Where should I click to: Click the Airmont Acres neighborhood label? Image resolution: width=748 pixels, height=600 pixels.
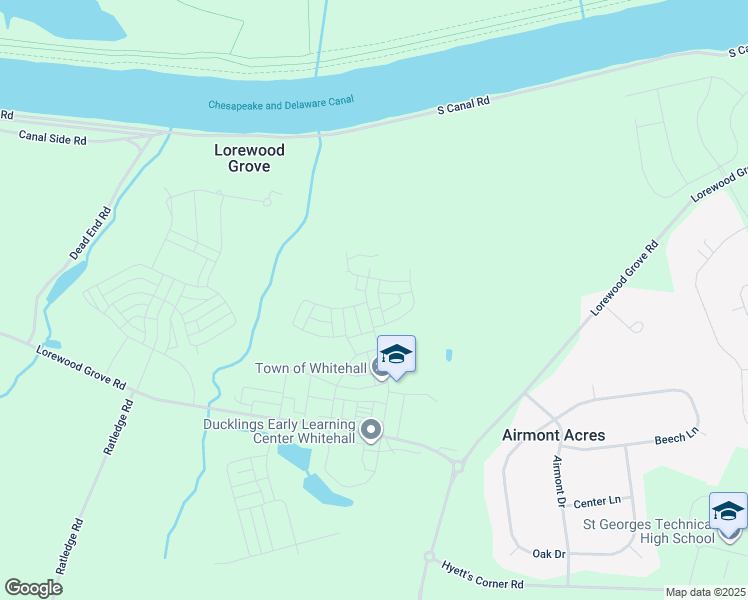click(553, 435)
